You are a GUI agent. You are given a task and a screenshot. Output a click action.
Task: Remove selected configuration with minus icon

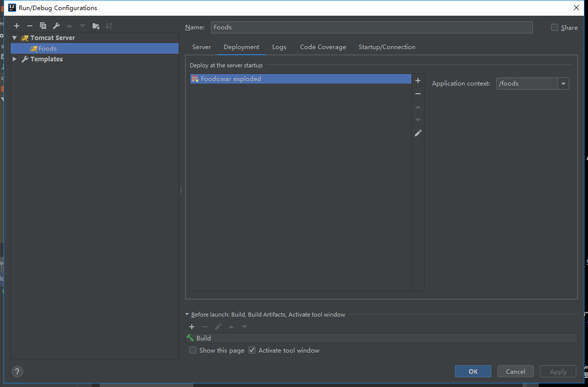(30, 26)
